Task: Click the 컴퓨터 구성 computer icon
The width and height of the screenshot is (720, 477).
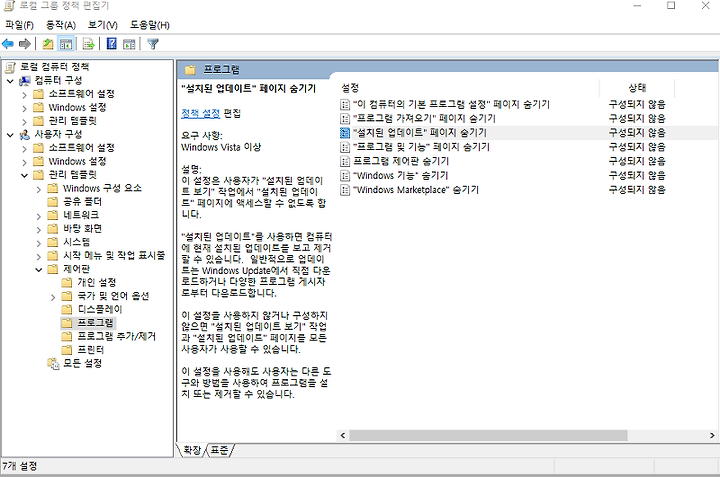Action: pyautogui.click(x=24, y=81)
